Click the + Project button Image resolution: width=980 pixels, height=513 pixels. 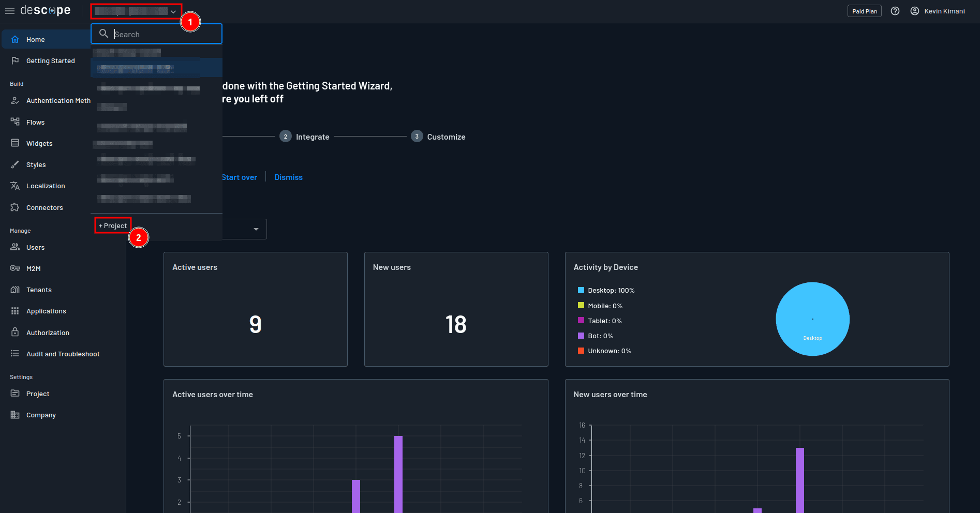pos(113,225)
